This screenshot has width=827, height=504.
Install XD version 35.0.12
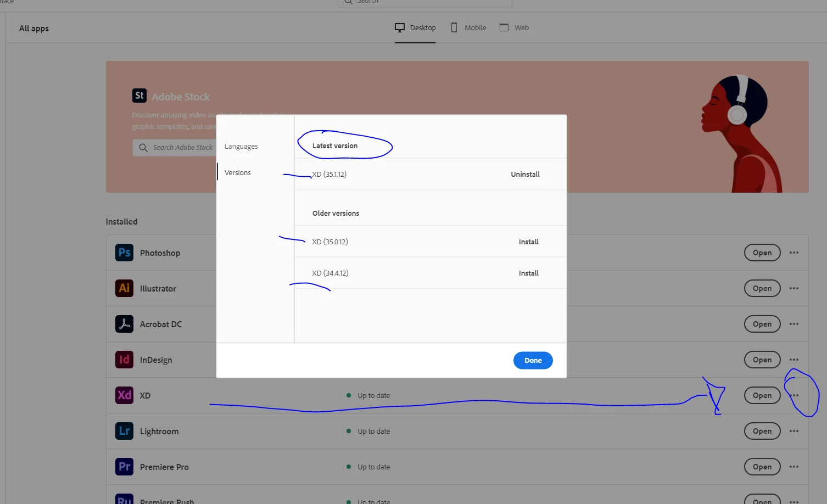point(528,242)
